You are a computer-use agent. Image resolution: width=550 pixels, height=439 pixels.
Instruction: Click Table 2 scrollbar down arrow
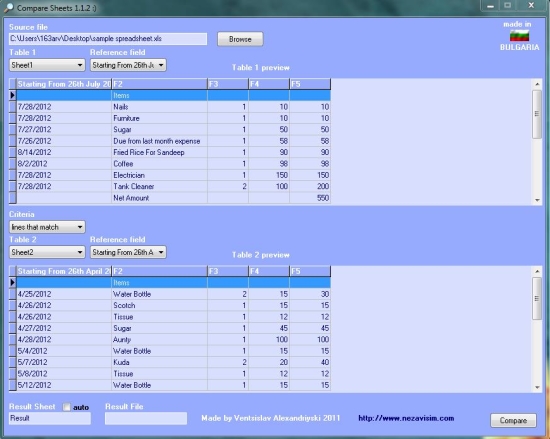[x=537, y=387]
